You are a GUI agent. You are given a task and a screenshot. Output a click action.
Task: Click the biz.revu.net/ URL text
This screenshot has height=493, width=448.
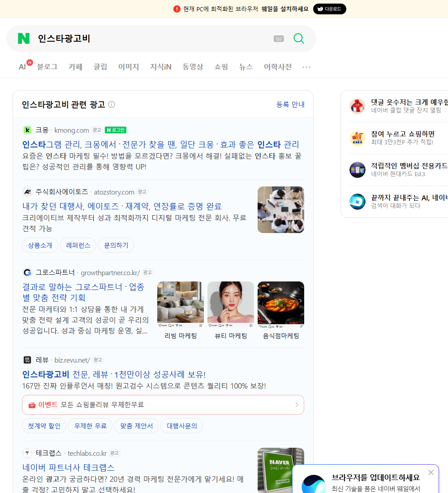click(x=72, y=360)
